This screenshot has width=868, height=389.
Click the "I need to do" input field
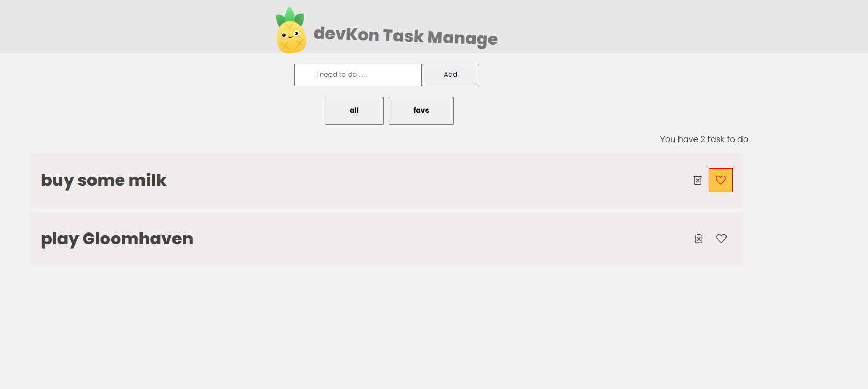tap(358, 75)
